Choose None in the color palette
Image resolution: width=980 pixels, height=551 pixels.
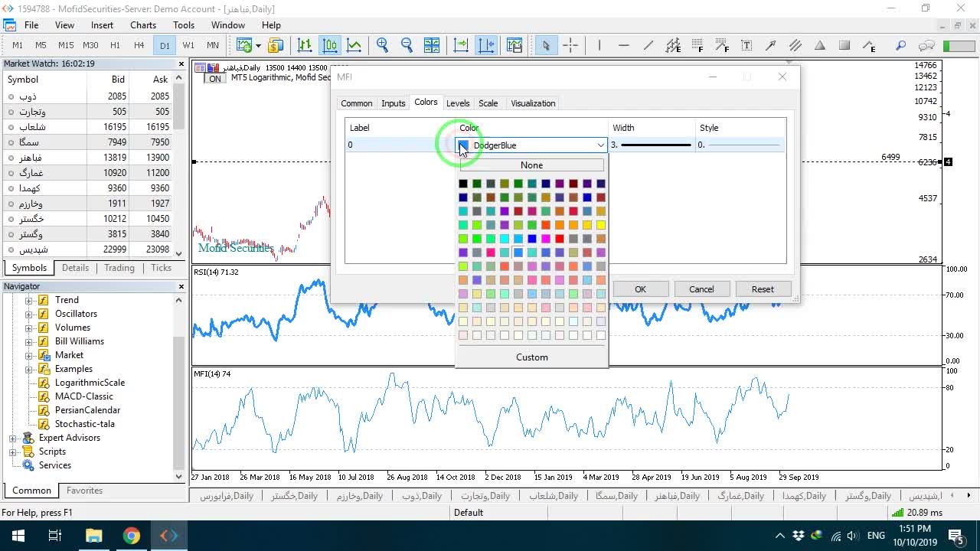531,165
